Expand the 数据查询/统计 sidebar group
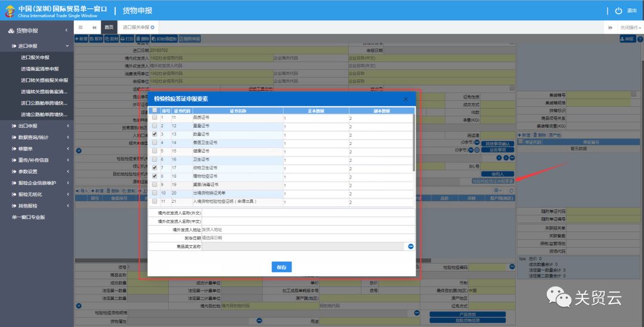 point(37,137)
